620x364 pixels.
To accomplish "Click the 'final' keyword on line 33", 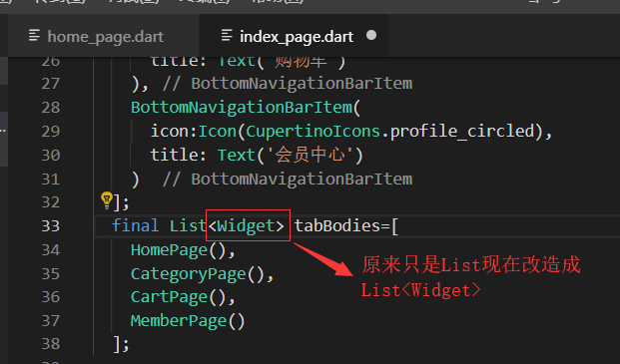I will [135, 225].
